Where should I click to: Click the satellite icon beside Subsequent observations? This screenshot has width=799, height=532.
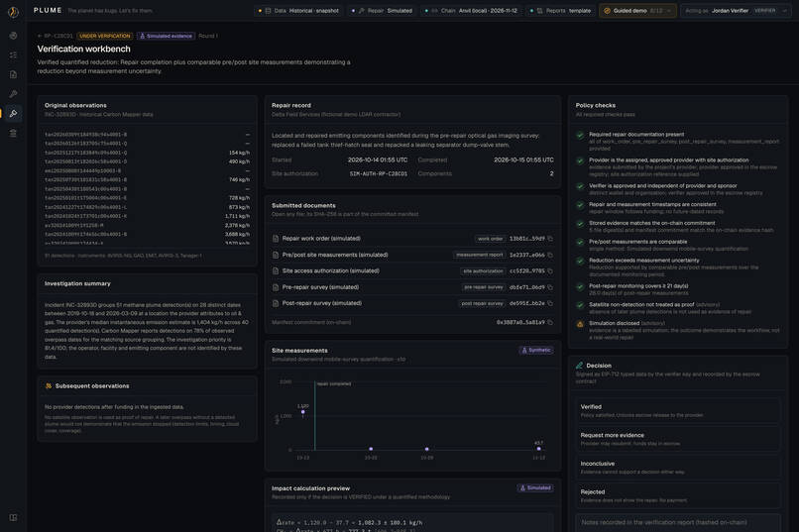(49, 386)
